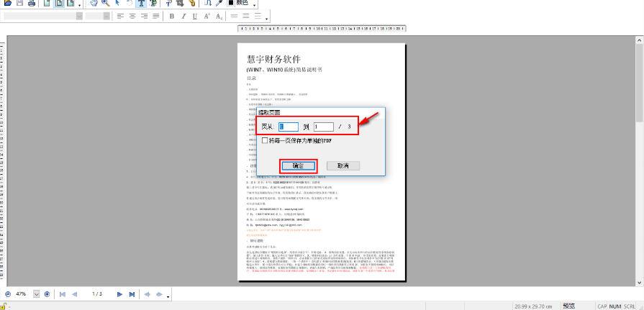The width and height of the screenshot is (644, 310).
Task: Justify text alignment
Action: 155,17
